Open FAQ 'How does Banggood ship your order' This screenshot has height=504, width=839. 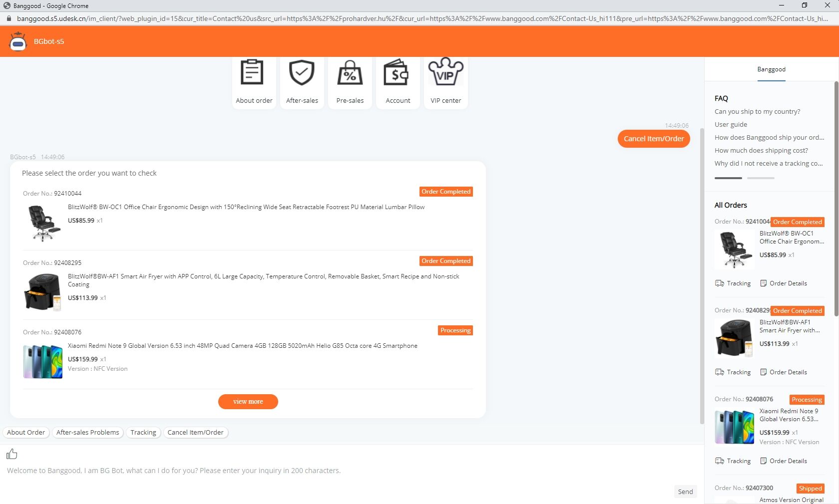[769, 138]
